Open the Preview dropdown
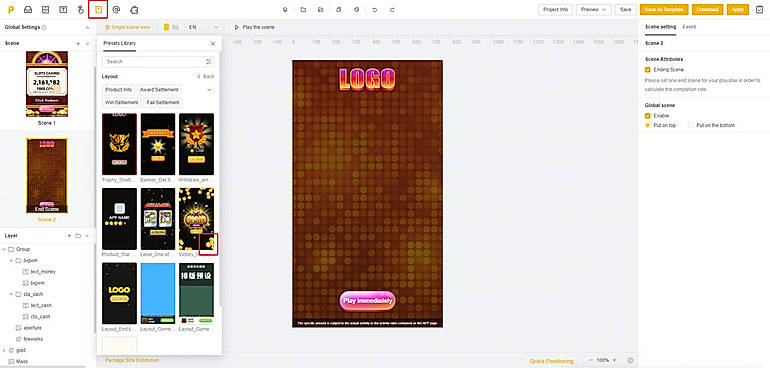Screen dimensions: 770x368 point(593,9)
